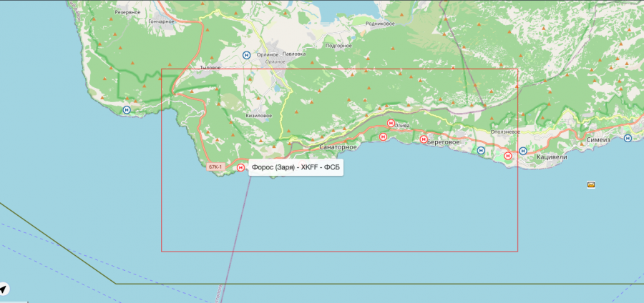This screenshot has height=303, width=644.
Task: Click the Резервное village label
Action: coord(127,12)
